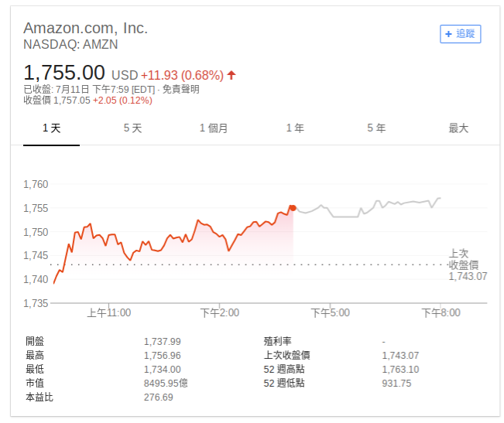Click the red current-price dot on chart
This screenshot has height=423, width=504.
point(293,208)
